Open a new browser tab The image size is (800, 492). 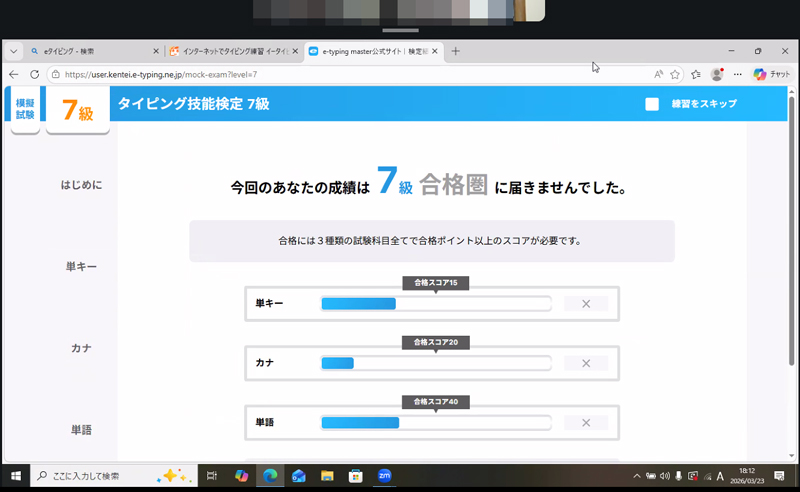(456, 51)
